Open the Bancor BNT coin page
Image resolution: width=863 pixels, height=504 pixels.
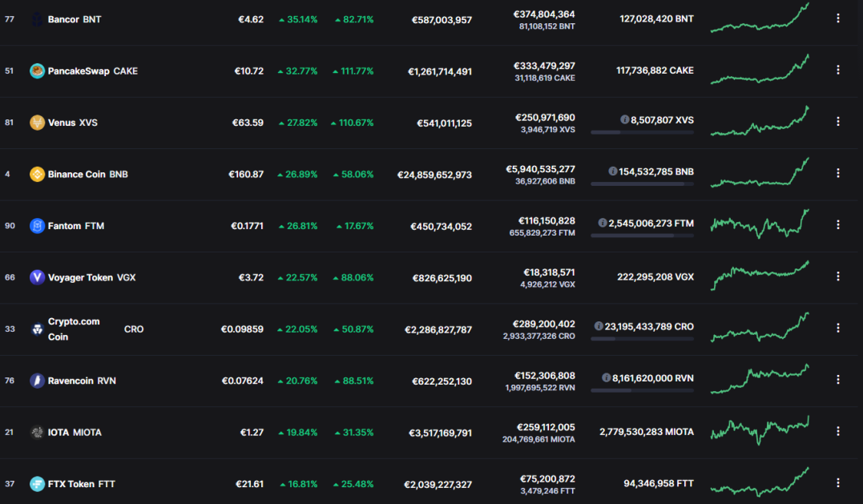75,19
